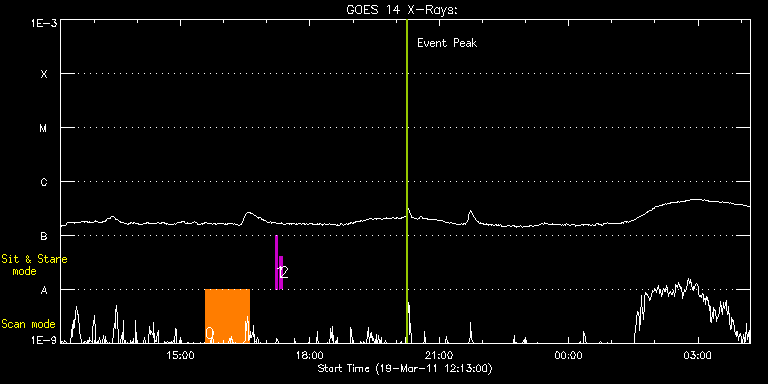
Task: Click the 18:00 time axis tick label
Action: [311, 354]
